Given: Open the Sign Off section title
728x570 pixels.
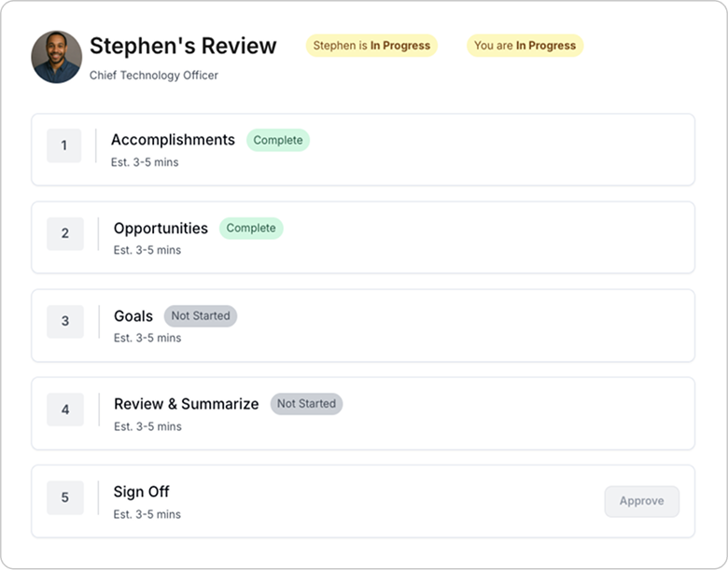Looking at the screenshot, I should click(141, 492).
